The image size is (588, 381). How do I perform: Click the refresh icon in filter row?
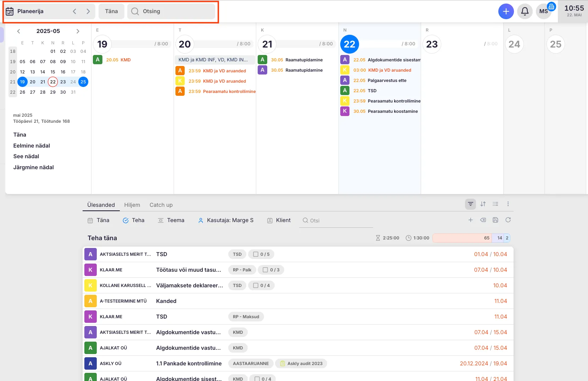(x=508, y=220)
